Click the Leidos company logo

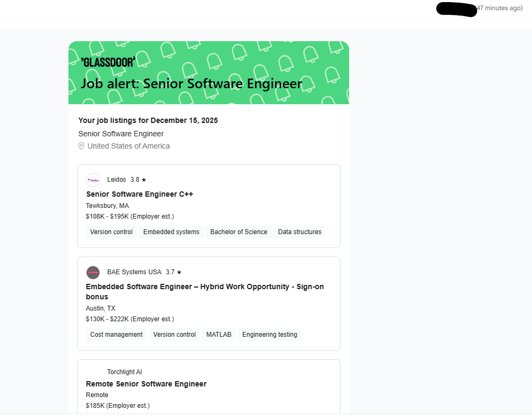93,180
